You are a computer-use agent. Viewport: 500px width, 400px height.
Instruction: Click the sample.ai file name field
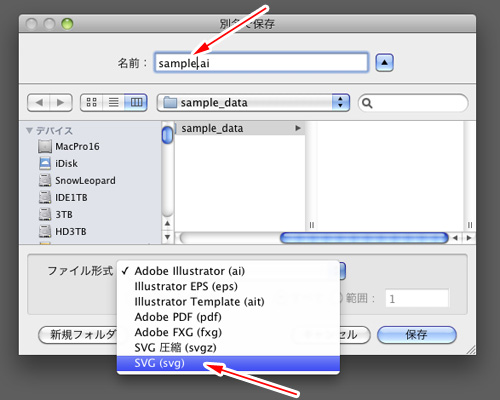coord(261,63)
